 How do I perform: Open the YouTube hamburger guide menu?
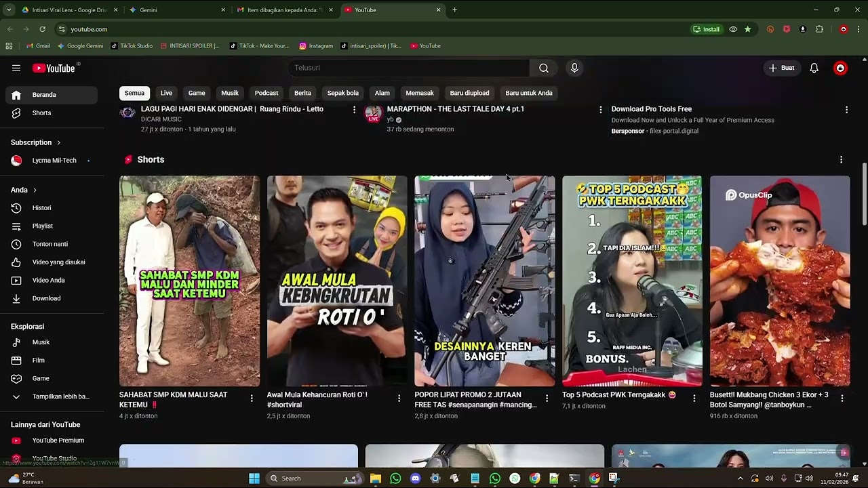pyautogui.click(x=16, y=68)
